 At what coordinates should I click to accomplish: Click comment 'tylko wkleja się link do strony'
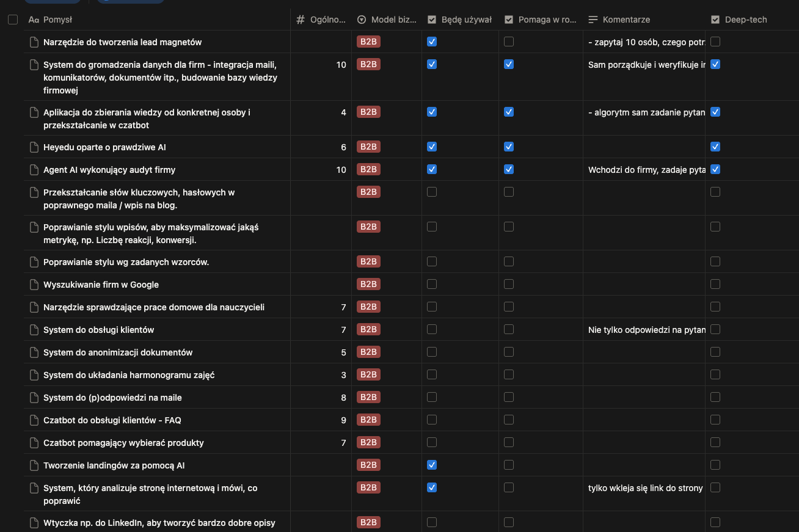pyautogui.click(x=646, y=488)
